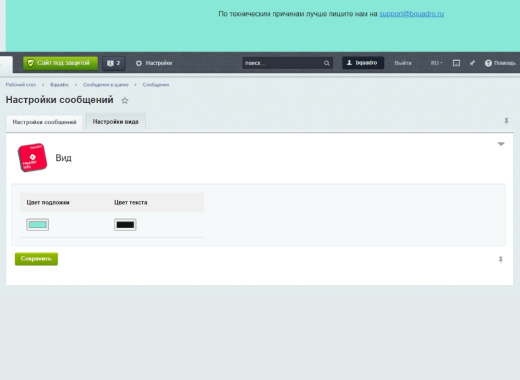
Task: Click the magnifier search icon
Action: [327, 63]
